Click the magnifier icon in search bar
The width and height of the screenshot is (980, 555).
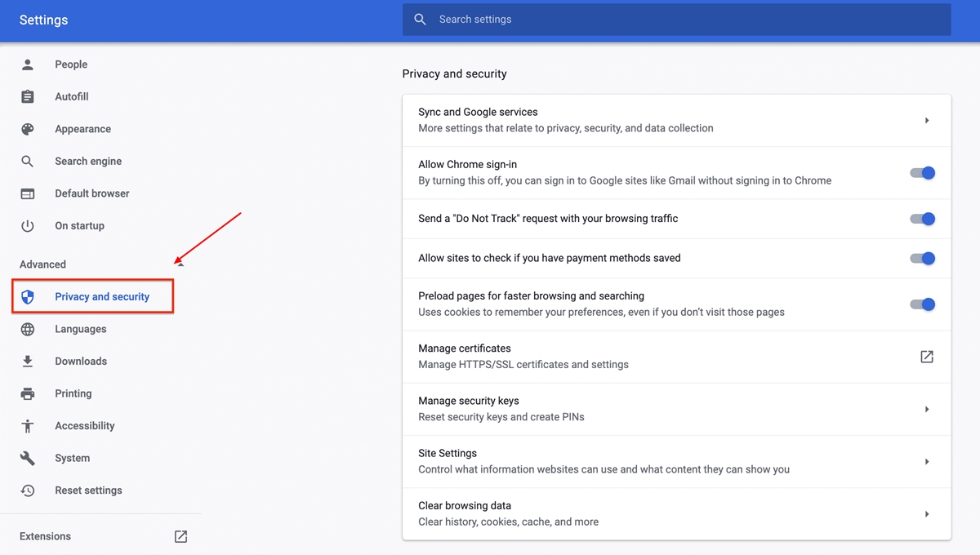point(421,20)
